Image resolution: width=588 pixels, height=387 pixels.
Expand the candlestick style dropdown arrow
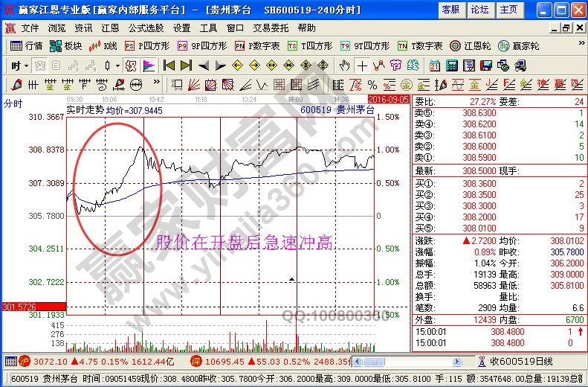[x=117, y=65]
